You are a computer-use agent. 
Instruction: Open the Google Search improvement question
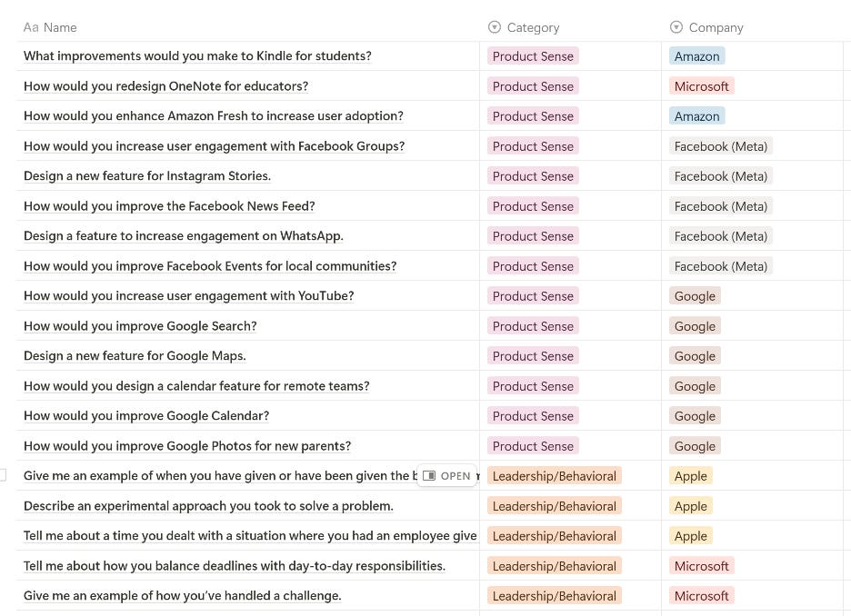point(140,325)
